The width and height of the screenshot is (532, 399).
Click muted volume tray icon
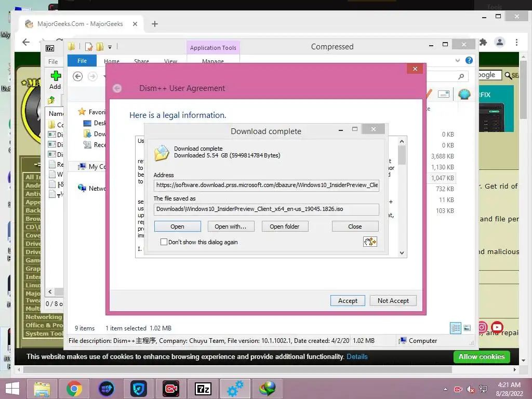(x=471, y=389)
